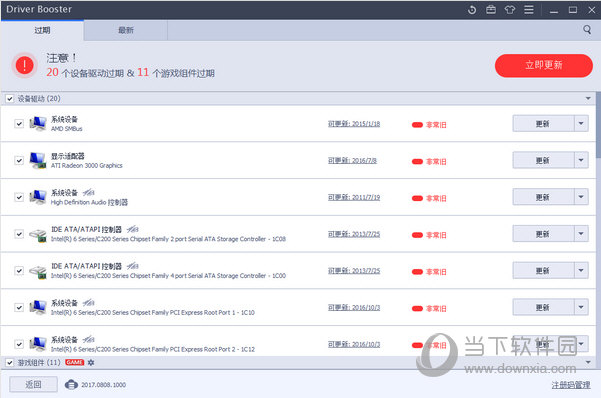The image size is (601, 398).
Task: Open update dropdown arrow for 2 port SATA controller
Action: pyautogui.click(x=581, y=234)
